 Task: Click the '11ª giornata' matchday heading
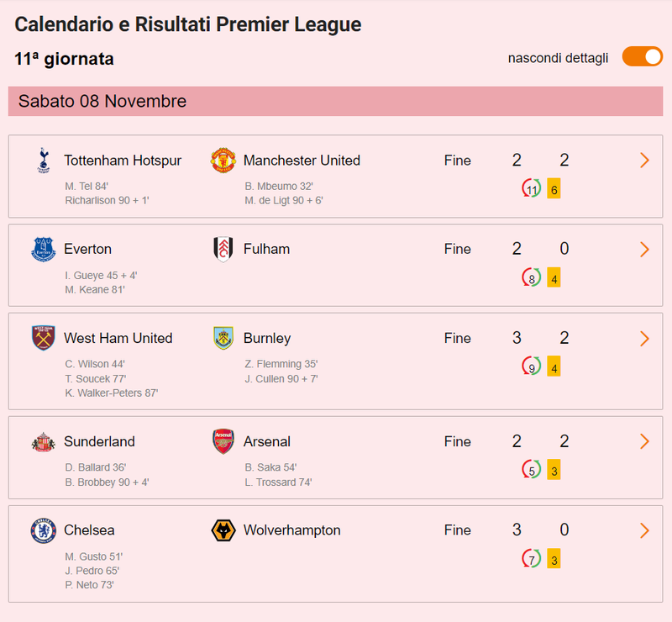[x=65, y=59]
